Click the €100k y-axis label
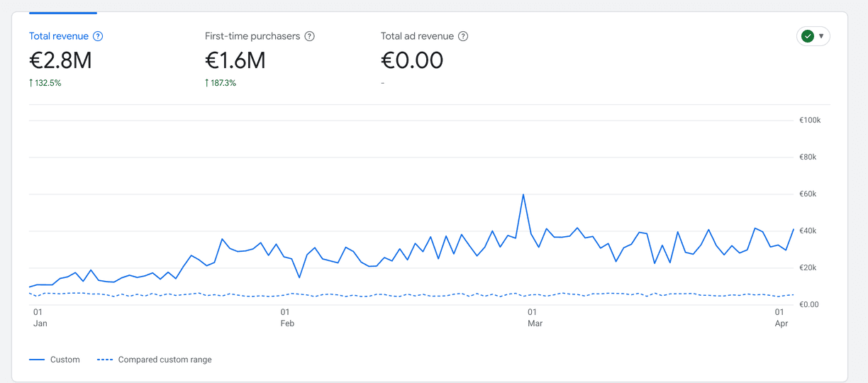Image resolution: width=868 pixels, height=383 pixels. click(x=810, y=121)
